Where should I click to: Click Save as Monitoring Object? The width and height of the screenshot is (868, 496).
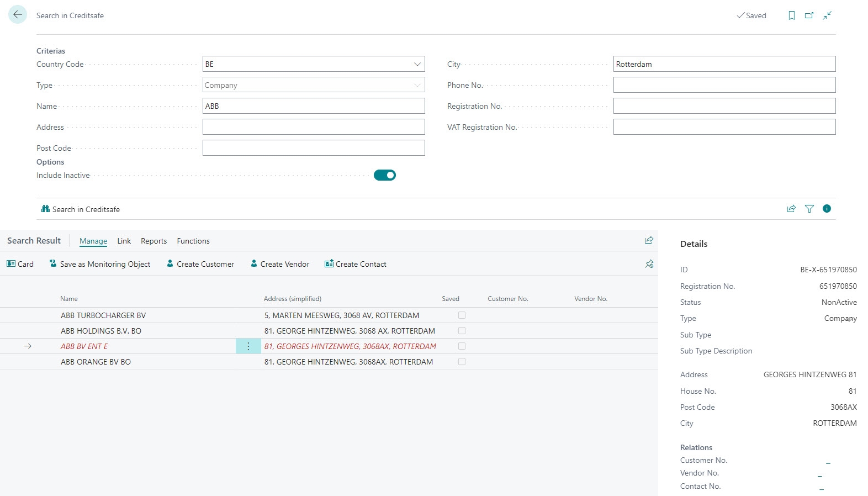pyautogui.click(x=100, y=264)
